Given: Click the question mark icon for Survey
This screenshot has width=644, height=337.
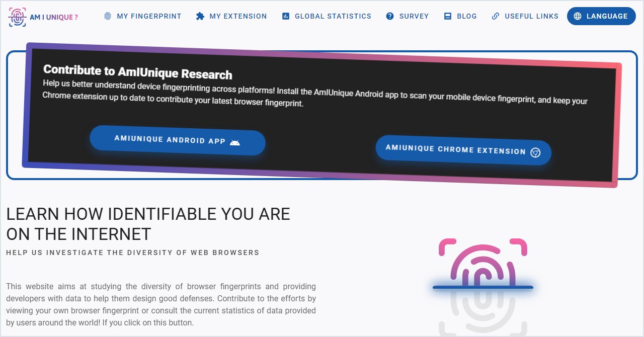Looking at the screenshot, I should coord(390,16).
